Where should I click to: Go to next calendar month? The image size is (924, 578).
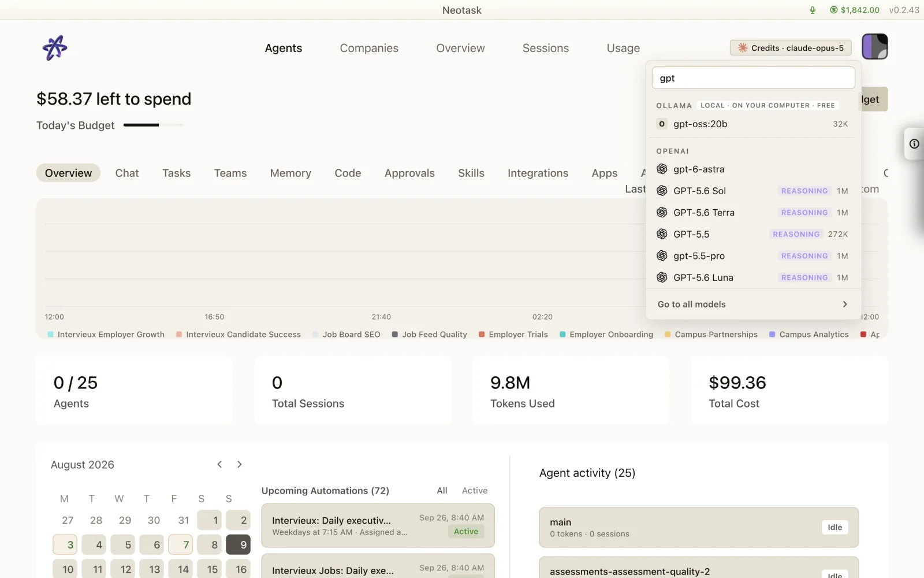[x=240, y=464]
